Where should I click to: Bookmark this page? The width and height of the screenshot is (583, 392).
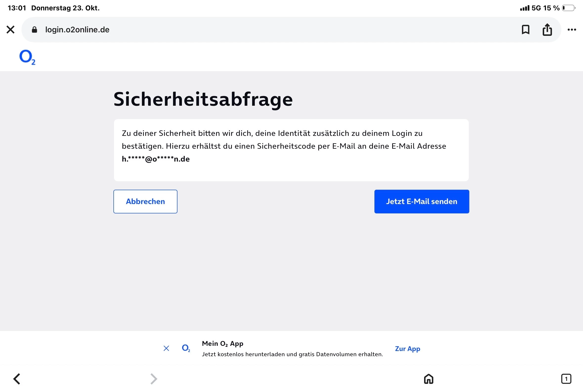point(525,29)
